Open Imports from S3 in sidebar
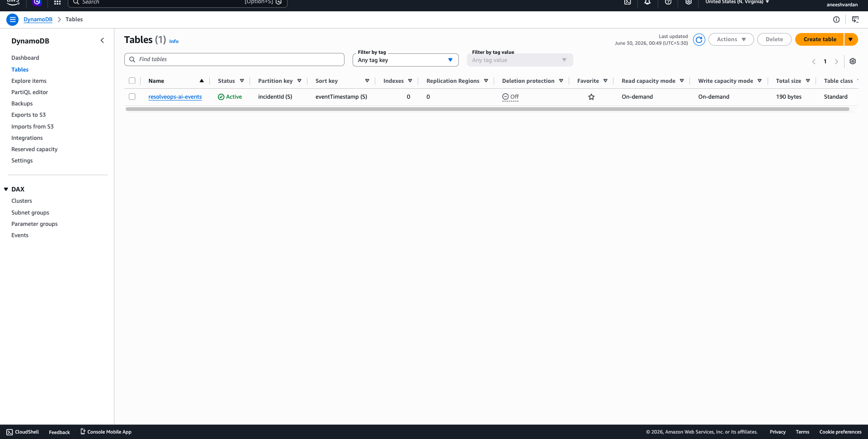This screenshot has width=868, height=439. (33, 127)
